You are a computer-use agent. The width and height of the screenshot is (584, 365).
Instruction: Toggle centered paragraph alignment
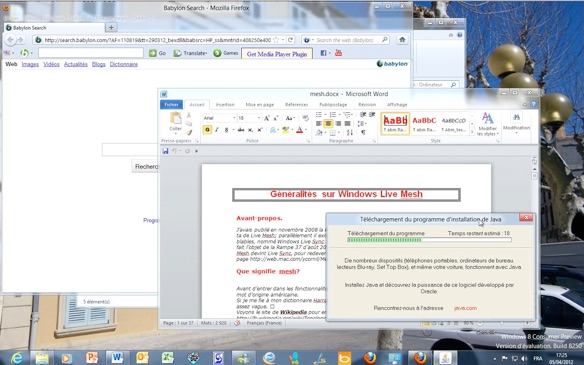click(x=328, y=123)
